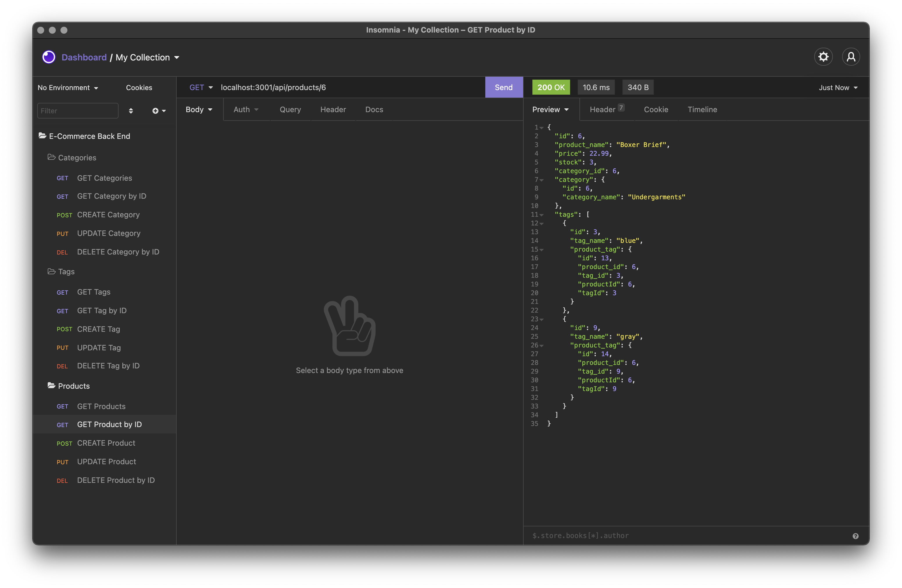Open the GET method dropdown
This screenshot has height=588, width=902.
[x=201, y=87]
